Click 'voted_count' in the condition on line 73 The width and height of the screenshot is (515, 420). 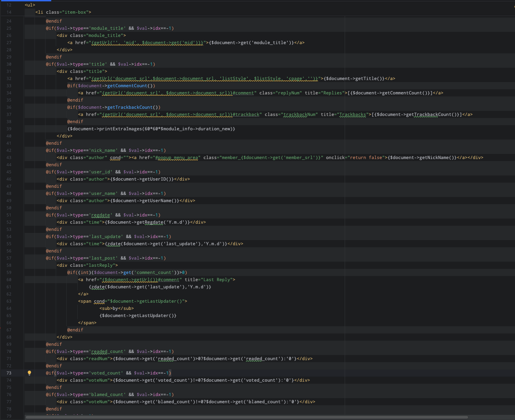[x=106, y=373]
